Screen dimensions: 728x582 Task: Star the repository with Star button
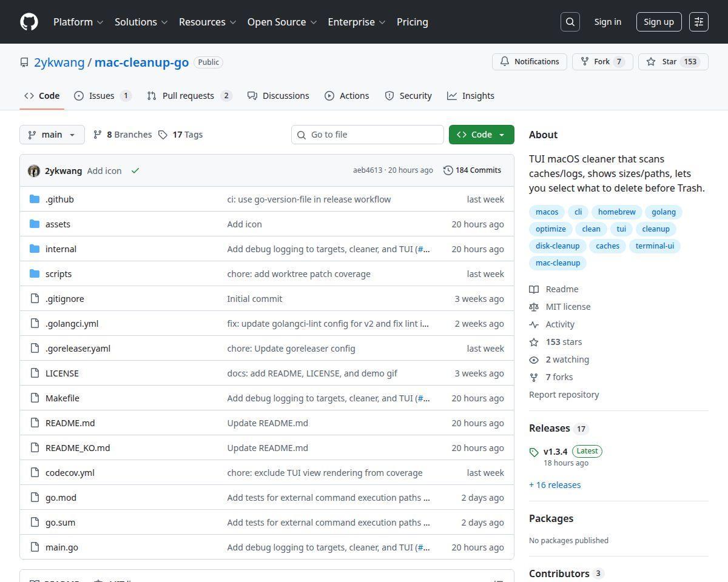coord(673,62)
